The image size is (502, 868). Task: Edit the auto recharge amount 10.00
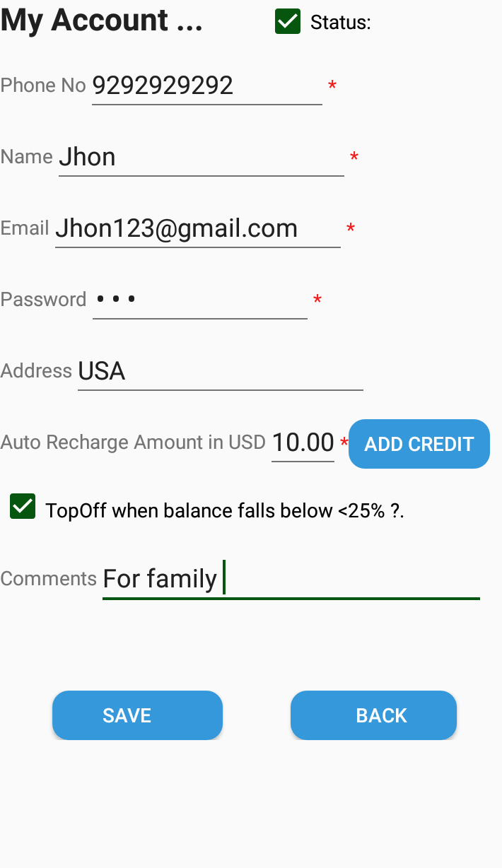click(x=303, y=443)
